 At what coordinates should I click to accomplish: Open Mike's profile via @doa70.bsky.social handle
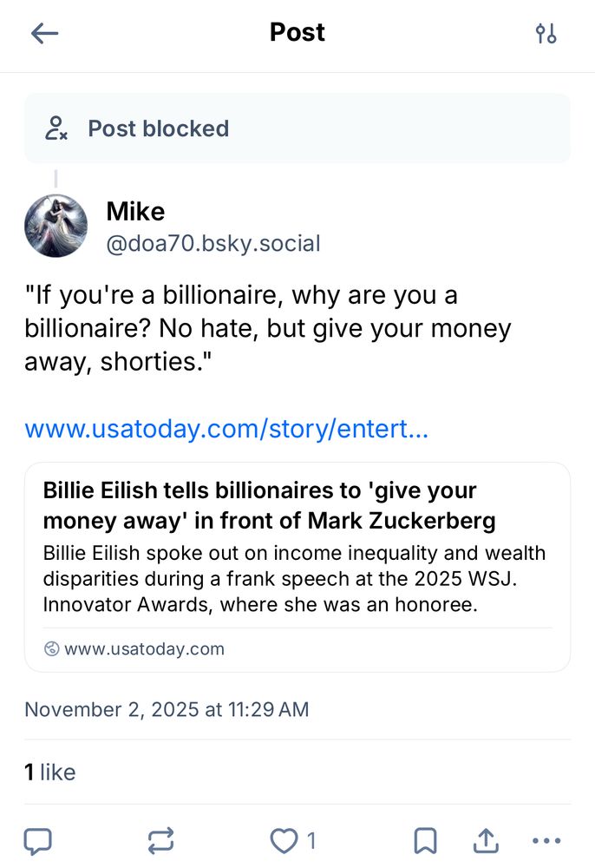pyautogui.click(x=212, y=244)
